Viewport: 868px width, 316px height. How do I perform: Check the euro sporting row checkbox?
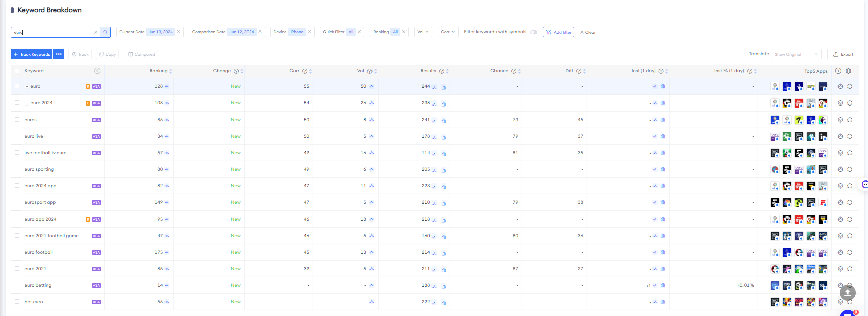17,169
